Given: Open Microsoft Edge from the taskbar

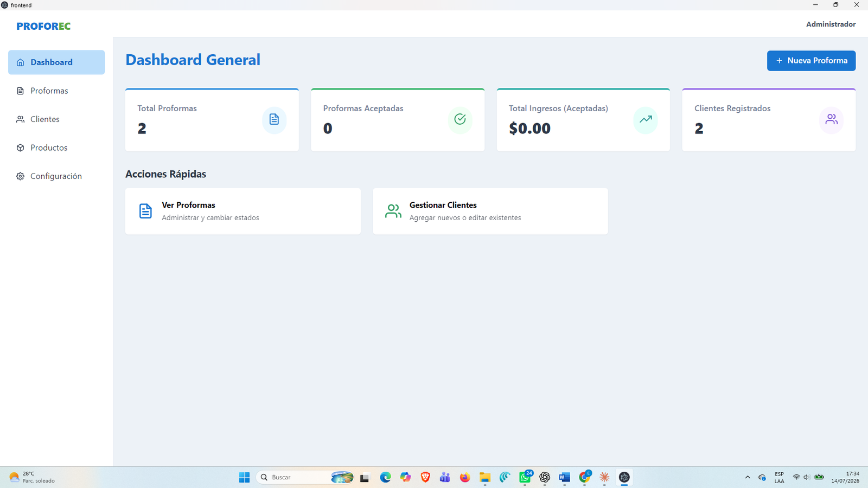Looking at the screenshot, I should pos(386,477).
